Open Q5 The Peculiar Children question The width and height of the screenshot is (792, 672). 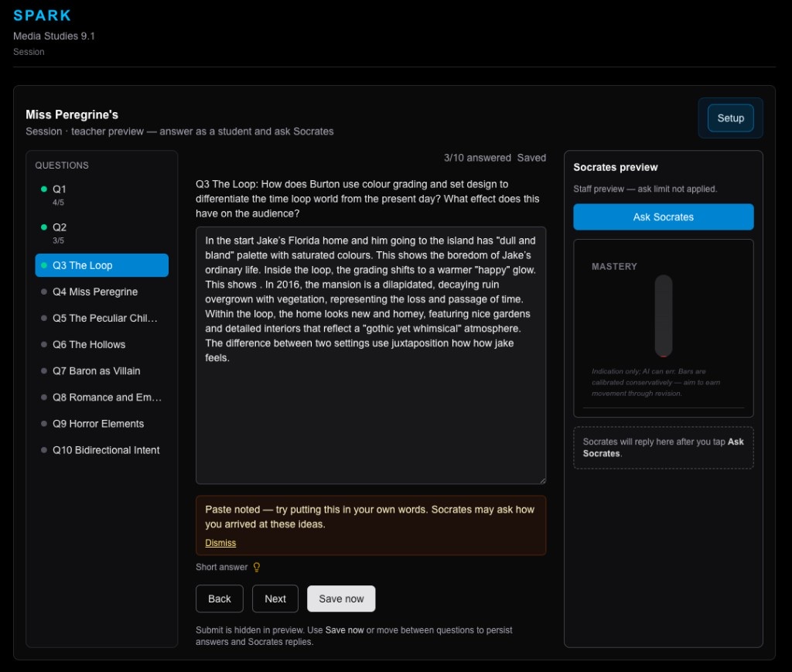pos(101,318)
